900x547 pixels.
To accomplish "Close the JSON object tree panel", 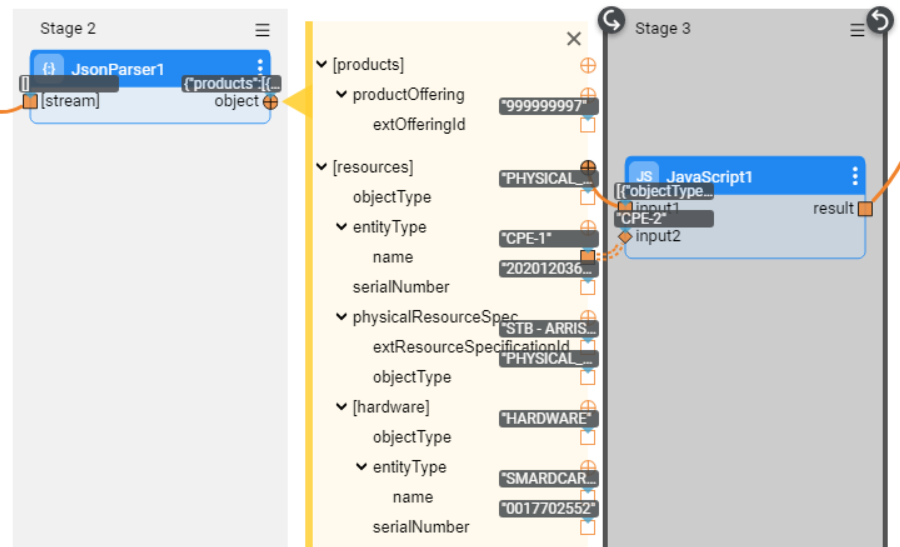I will pyautogui.click(x=574, y=39).
